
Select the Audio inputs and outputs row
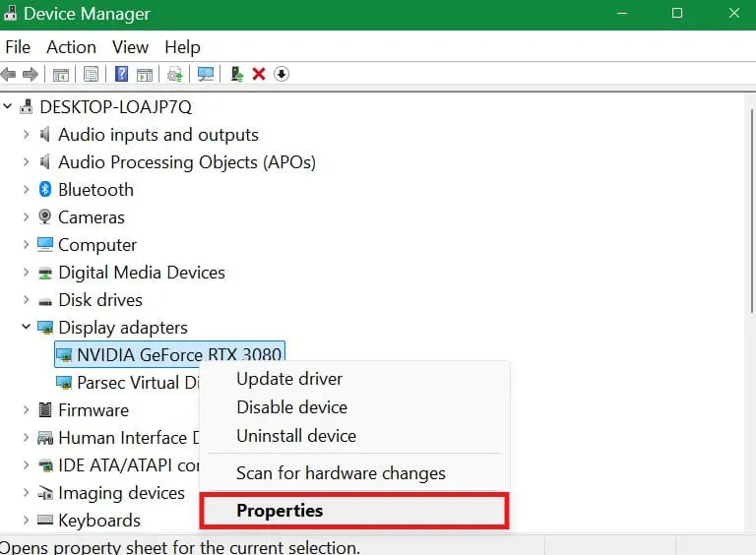[158, 135]
